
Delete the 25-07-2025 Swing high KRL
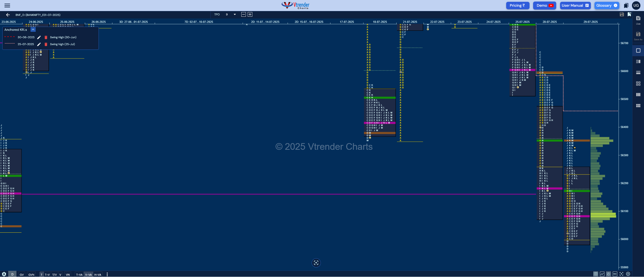coord(46,44)
